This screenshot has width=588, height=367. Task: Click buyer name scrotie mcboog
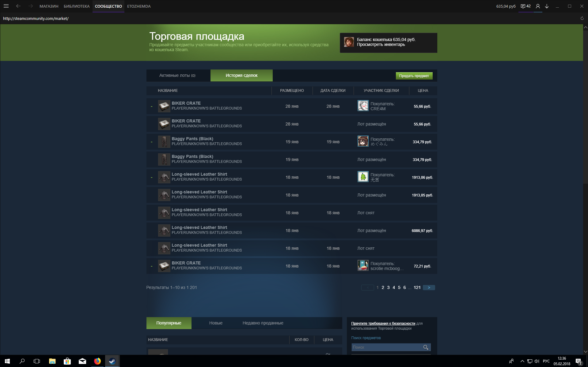click(387, 268)
